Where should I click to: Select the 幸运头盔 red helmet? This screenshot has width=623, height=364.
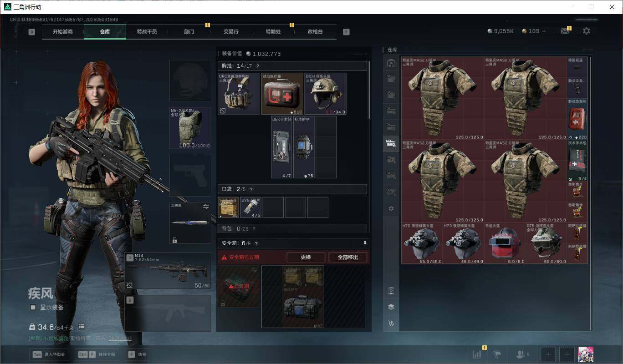click(505, 243)
